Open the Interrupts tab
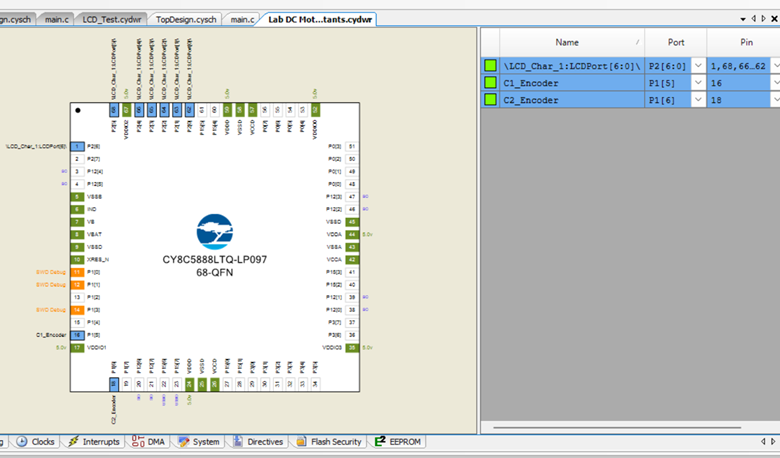Screen dimensions: 780x458 tap(94, 442)
